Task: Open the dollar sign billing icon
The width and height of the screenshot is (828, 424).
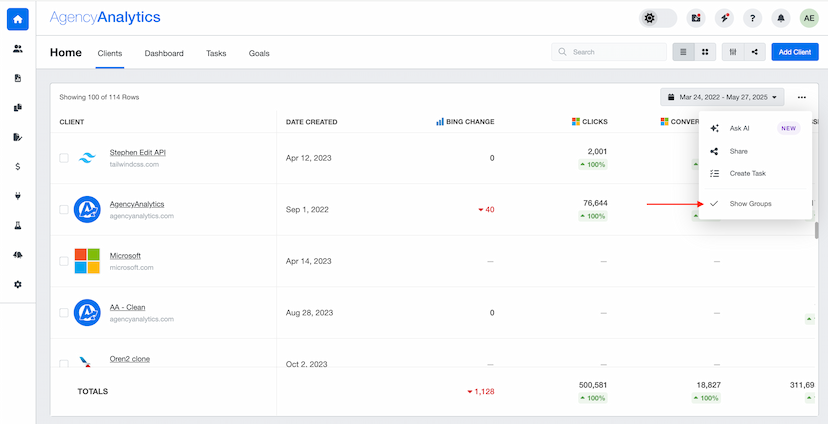Action: point(17,166)
